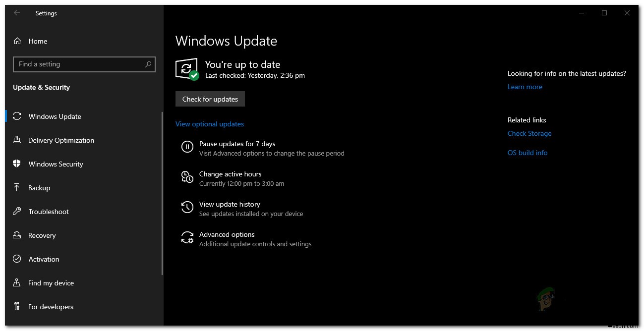Click the back arrow icon in Settings

(x=17, y=13)
